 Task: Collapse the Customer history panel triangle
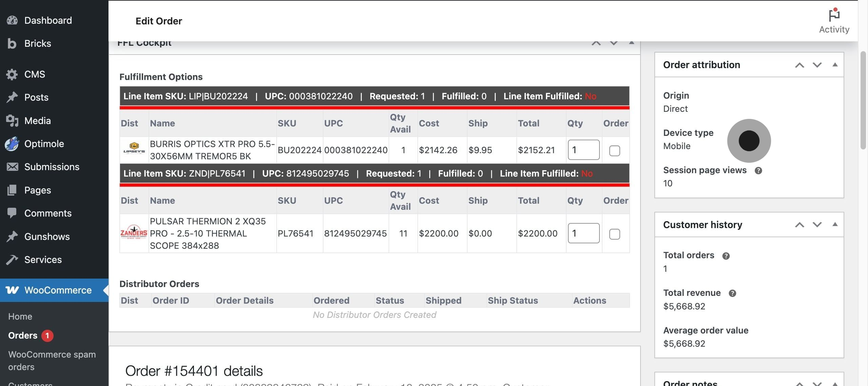835,225
